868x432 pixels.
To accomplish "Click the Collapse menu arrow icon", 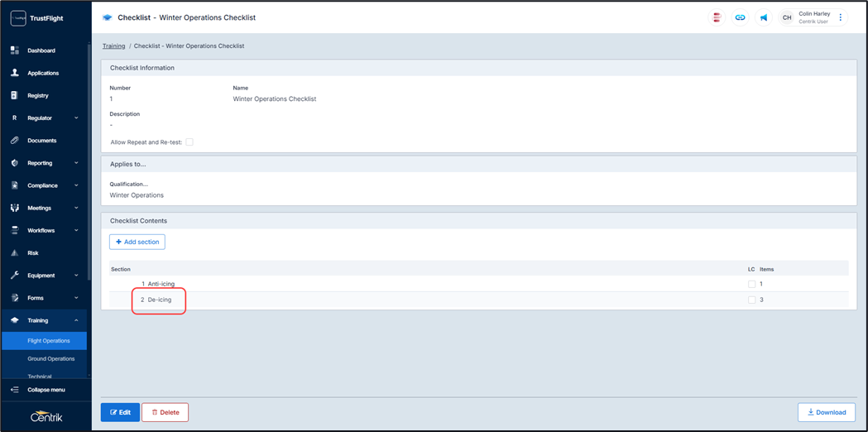I will point(15,390).
